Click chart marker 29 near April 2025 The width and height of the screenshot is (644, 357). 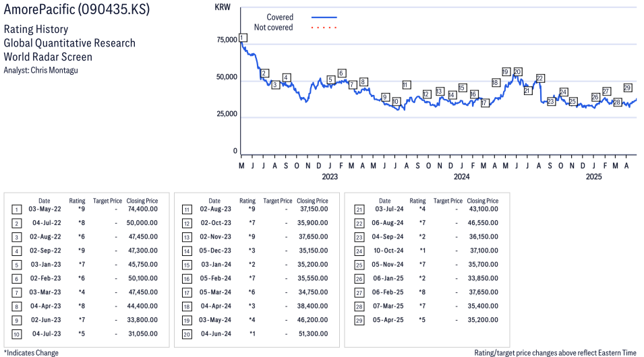627,88
